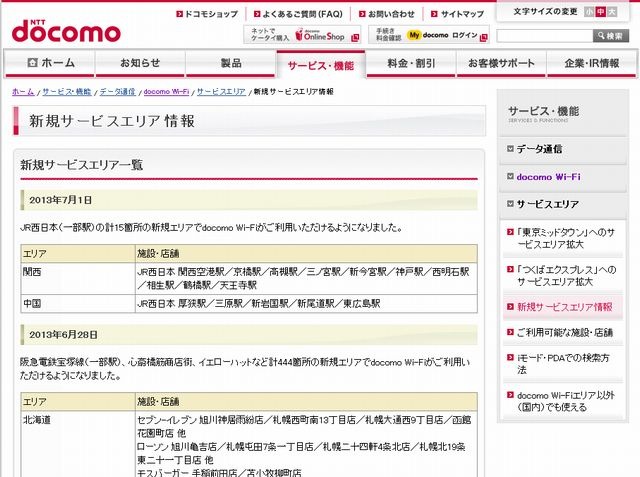Screen dimensions: 640x477
Task: Open iモード・PDAでの検索方法 sidebar link
Action: (x=563, y=364)
